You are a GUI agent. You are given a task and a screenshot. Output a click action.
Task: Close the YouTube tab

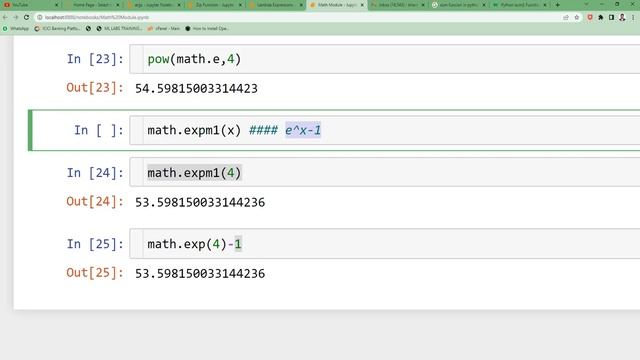(57, 5)
